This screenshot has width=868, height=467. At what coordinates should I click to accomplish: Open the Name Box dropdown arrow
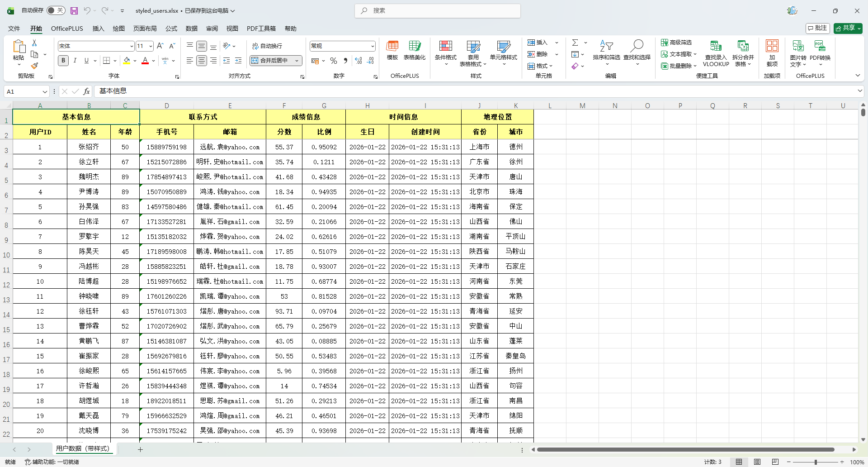coord(45,92)
